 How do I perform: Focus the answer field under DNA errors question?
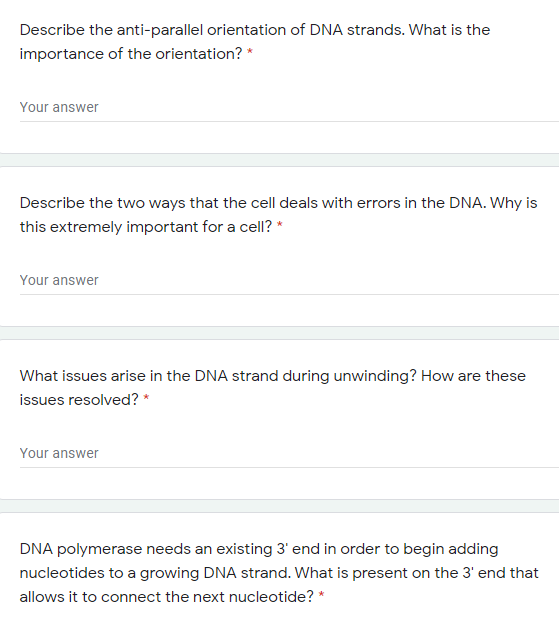click(289, 281)
